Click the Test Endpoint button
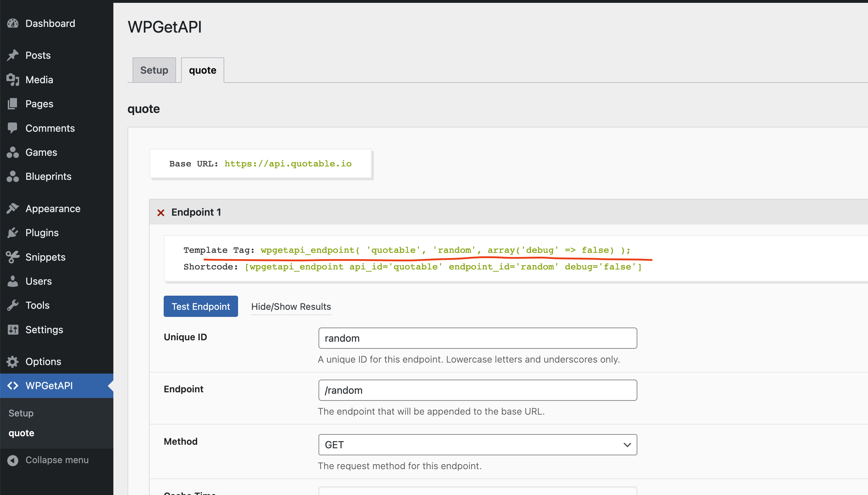 tap(200, 306)
